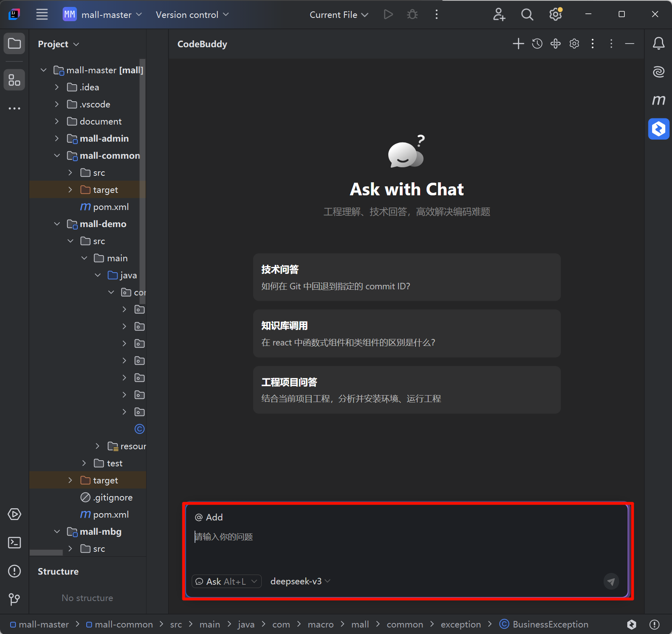Open the Git tool window
Image resolution: width=672 pixels, height=634 pixels.
15,599
